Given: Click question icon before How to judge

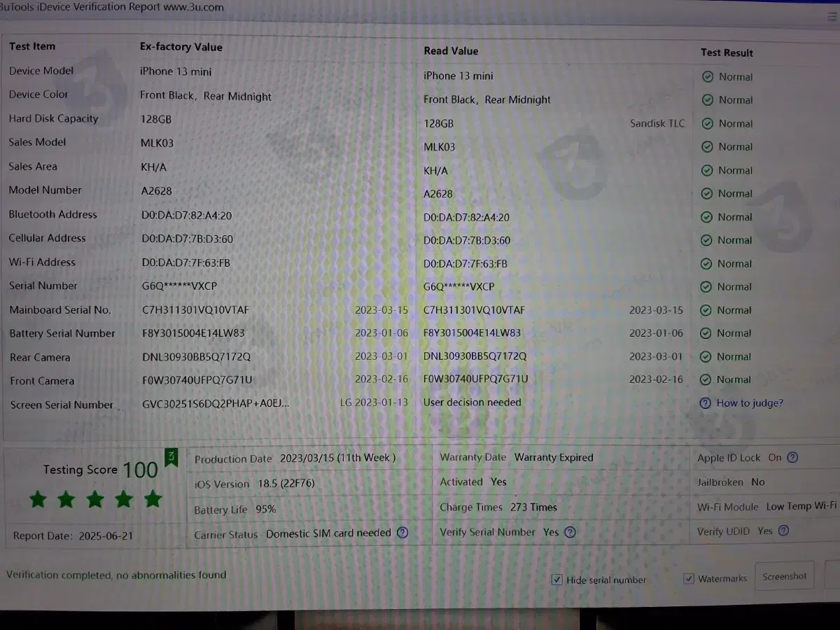Looking at the screenshot, I should [705, 403].
